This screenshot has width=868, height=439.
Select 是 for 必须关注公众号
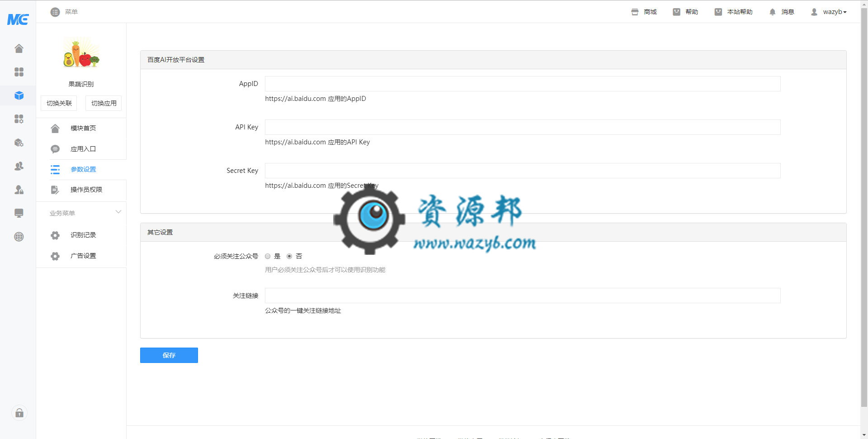click(268, 256)
